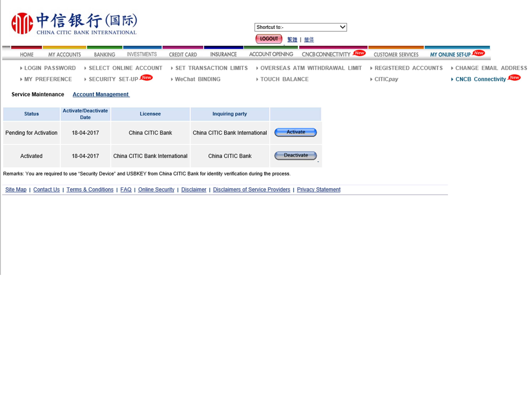Open CNCB CONNECTIVITY top menu
This screenshot has width=532, height=399.
326,54
